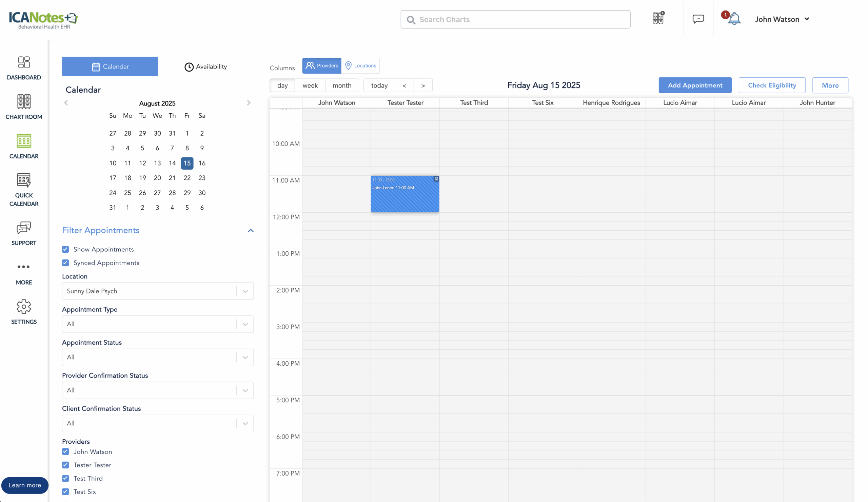Switch calendar to week view

(x=310, y=85)
